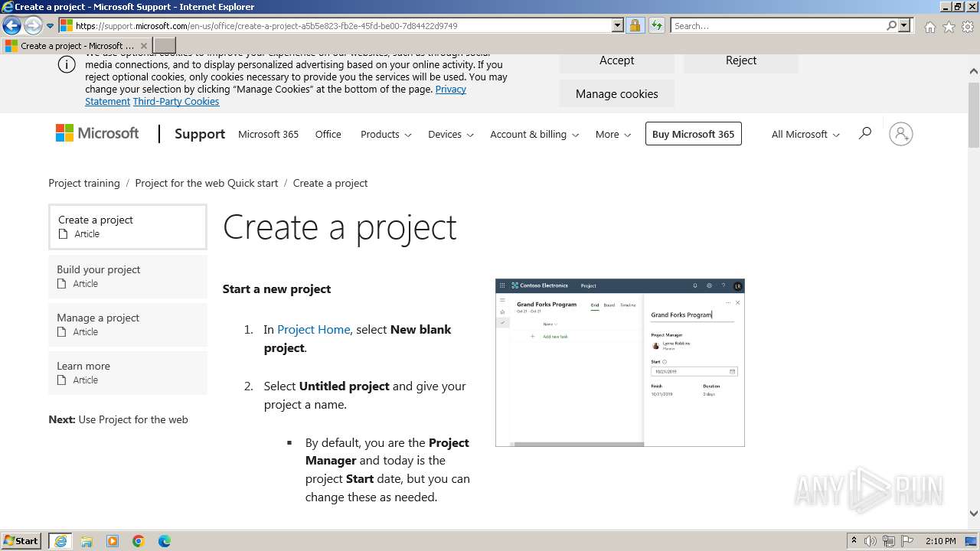Click the search magnifier in browser search box

click(891, 25)
